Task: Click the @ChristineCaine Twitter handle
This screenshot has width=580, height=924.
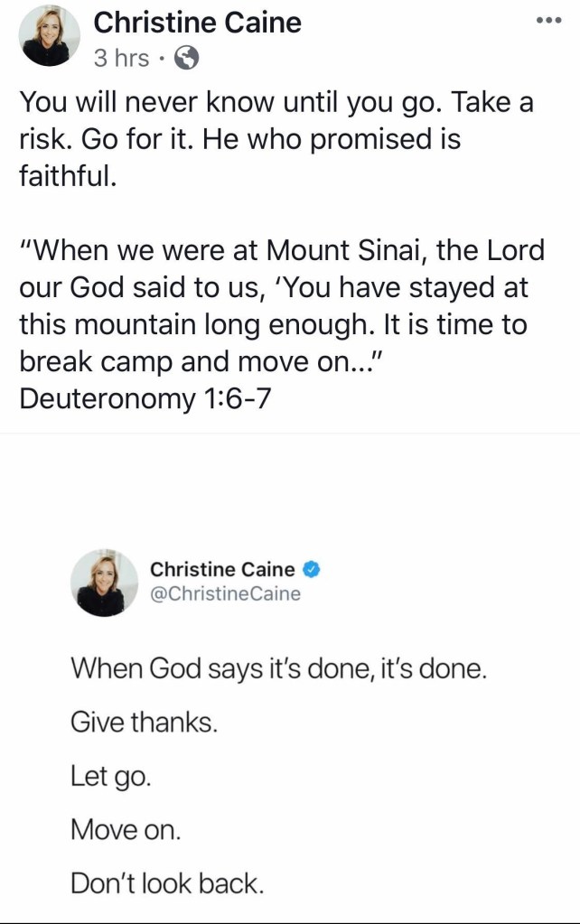Action: (x=225, y=593)
